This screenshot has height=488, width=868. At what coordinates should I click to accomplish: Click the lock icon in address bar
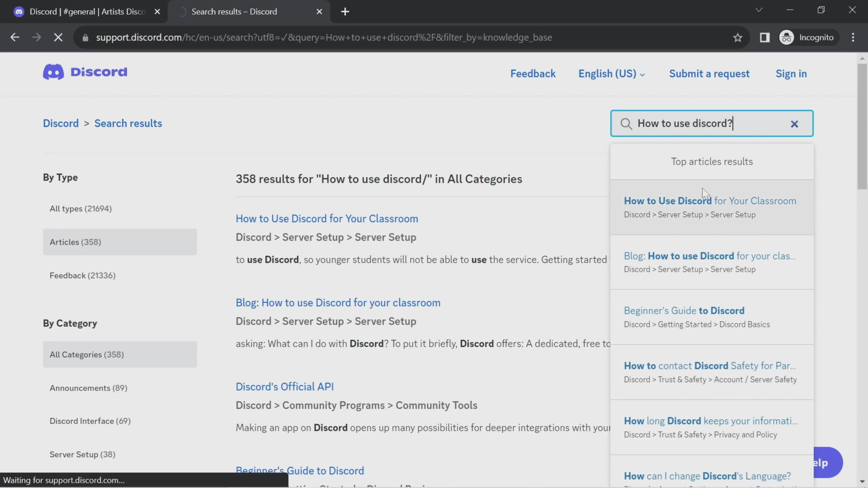[x=85, y=37]
